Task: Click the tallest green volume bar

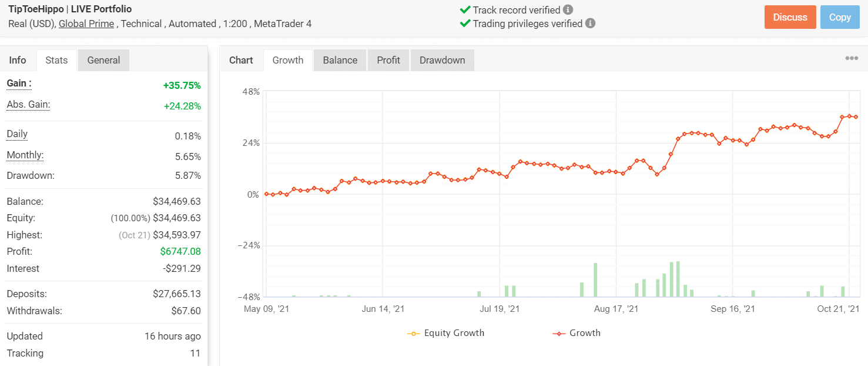Action: (x=678, y=279)
